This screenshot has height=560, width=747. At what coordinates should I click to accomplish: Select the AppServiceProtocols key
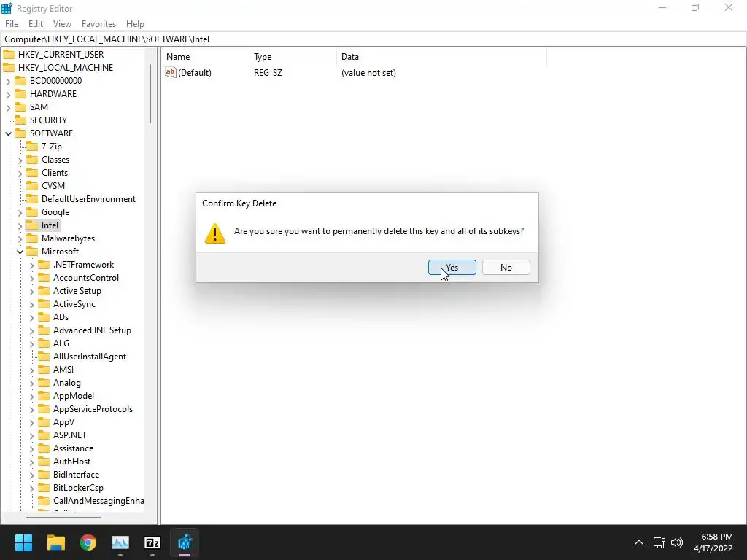click(x=93, y=409)
